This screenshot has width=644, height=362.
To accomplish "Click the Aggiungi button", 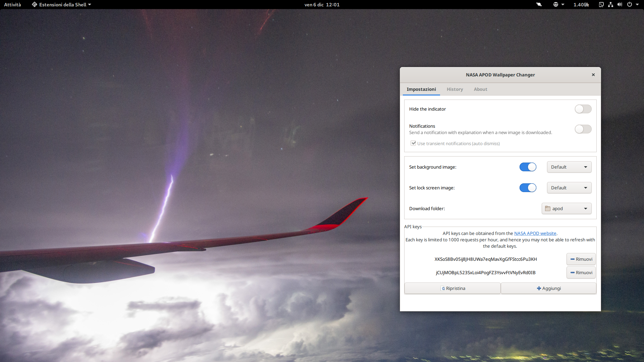I will (548, 288).
